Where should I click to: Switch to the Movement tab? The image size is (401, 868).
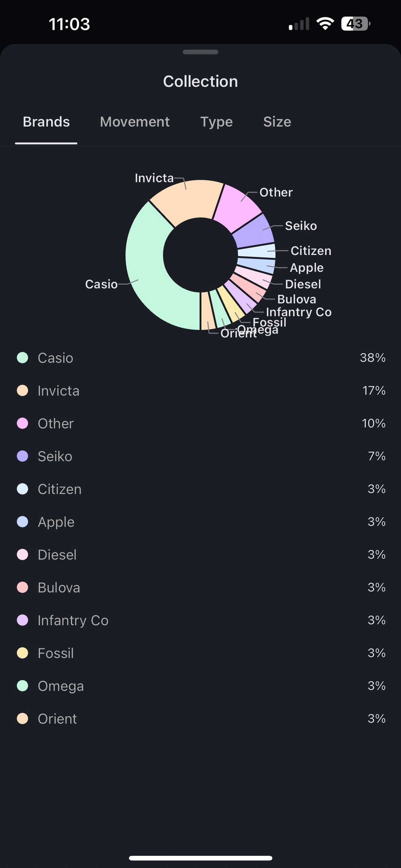pos(135,122)
